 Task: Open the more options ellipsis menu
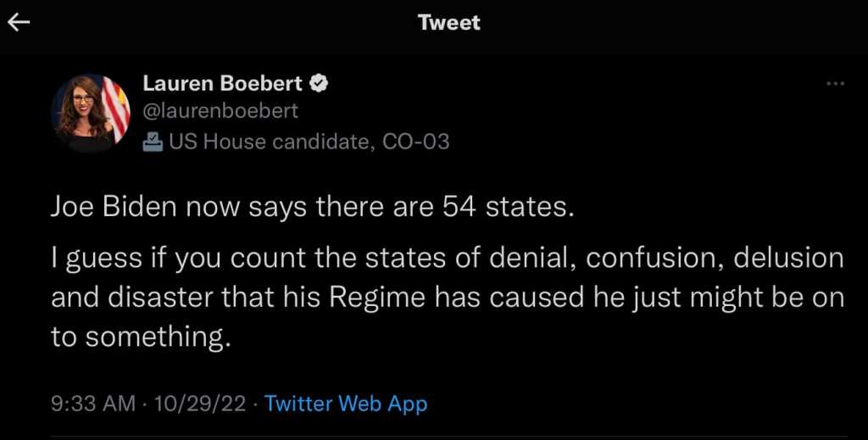[835, 84]
